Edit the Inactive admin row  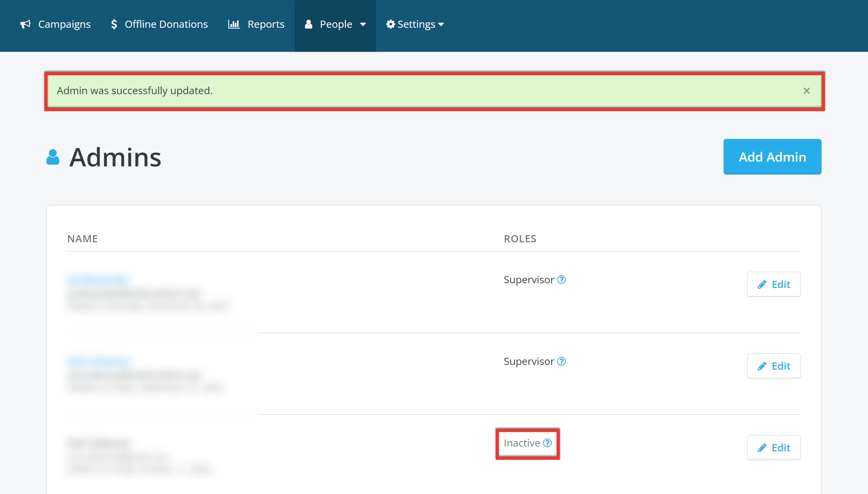pyautogui.click(x=774, y=448)
